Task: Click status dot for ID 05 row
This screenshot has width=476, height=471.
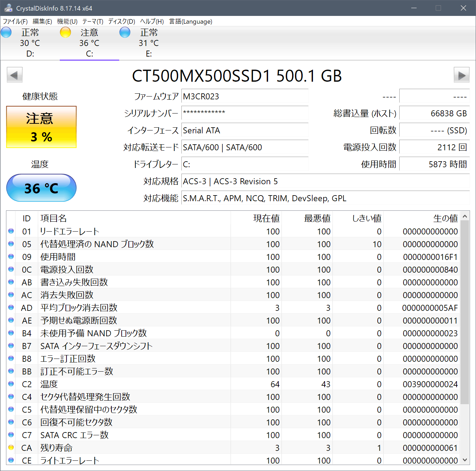Action: (11, 244)
